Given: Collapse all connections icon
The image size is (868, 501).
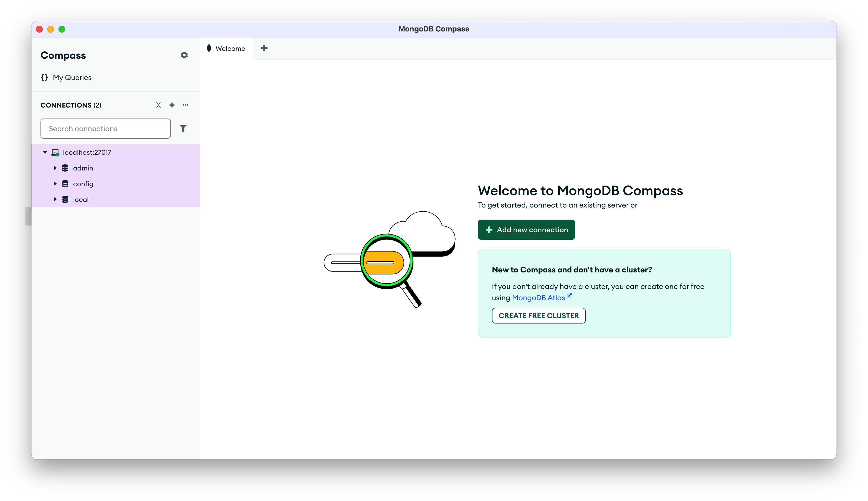Looking at the screenshot, I should [x=158, y=105].
